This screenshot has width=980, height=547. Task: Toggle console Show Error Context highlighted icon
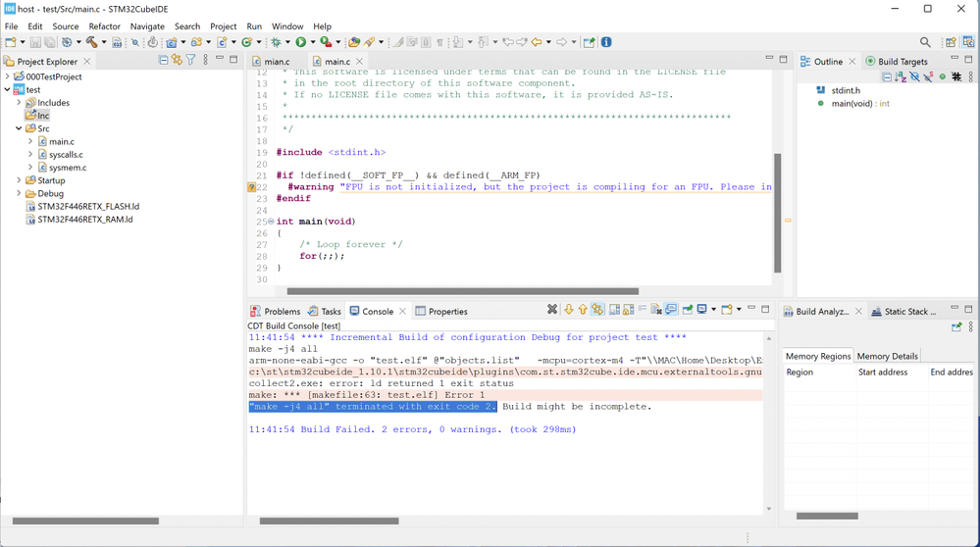597,309
